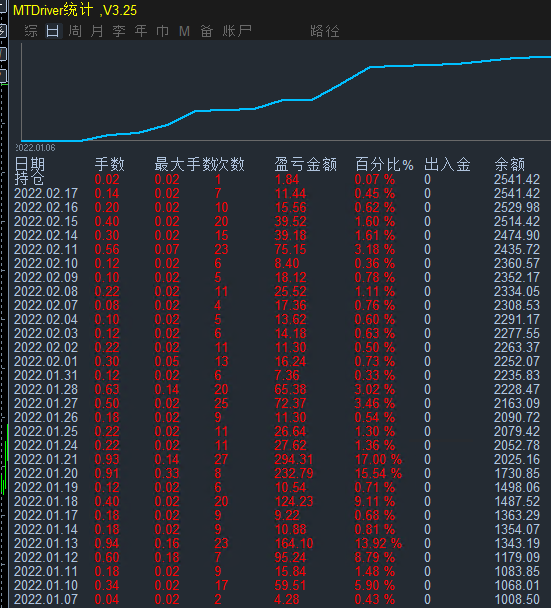Screen dimensions: 551x608
Task: Select the 2022.01.07 date row
Action: 46,599
